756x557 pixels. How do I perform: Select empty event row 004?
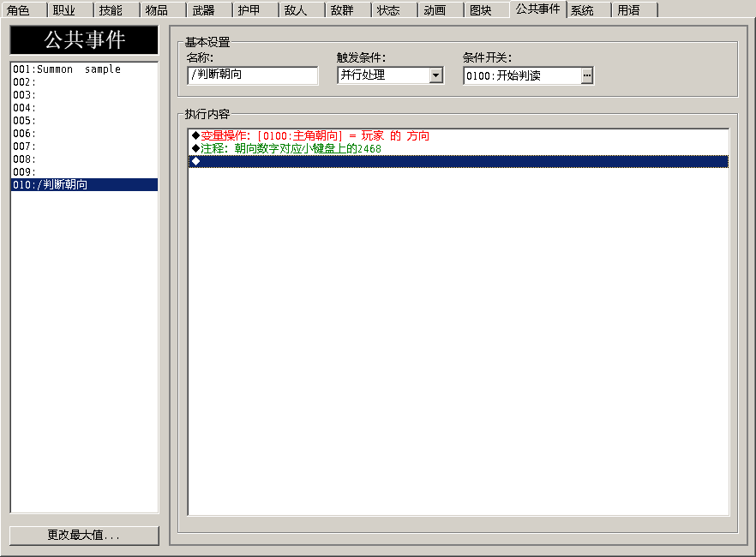[x=84, y=108]
